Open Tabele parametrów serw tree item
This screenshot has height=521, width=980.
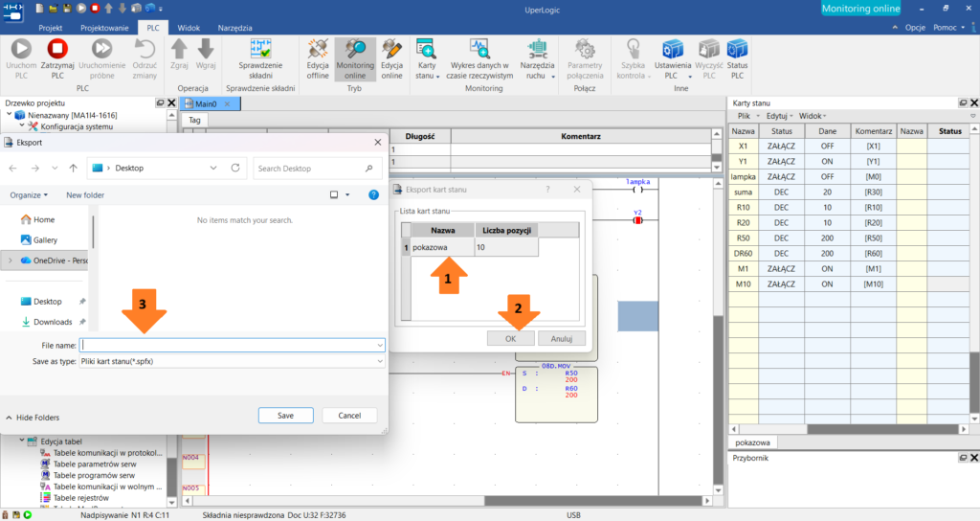[95, 464]
